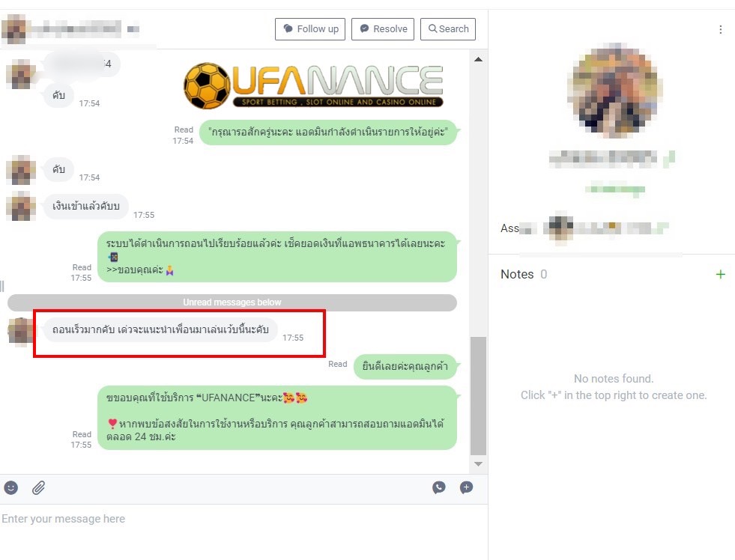
Task: Start a voice call from the chat toolbar
Action: click(439, 487)
